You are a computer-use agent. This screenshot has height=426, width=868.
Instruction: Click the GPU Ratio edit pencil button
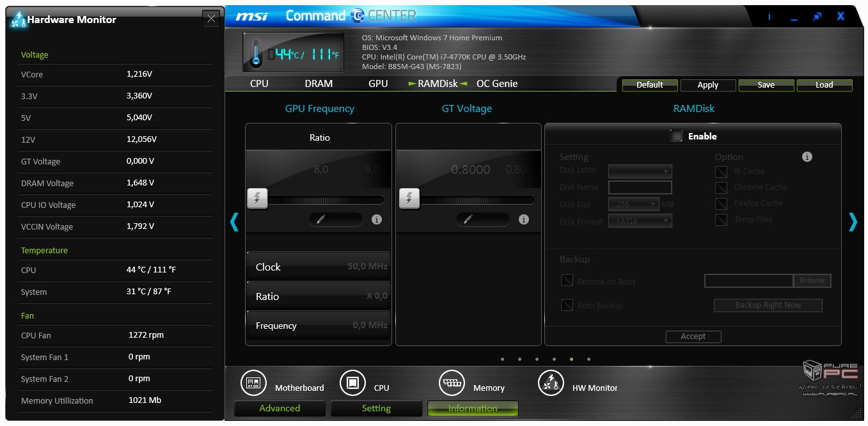point(336,219)
